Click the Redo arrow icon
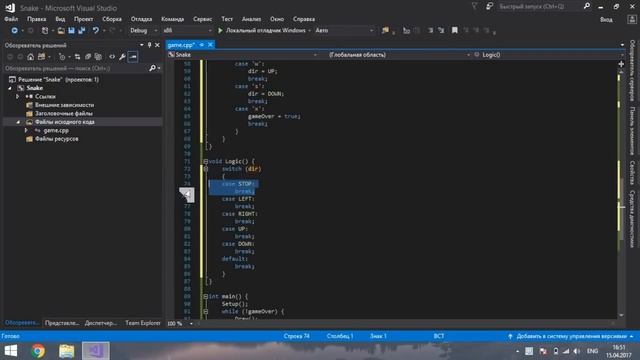The width and height of the screenshot is (640, 360). [113, 31]
